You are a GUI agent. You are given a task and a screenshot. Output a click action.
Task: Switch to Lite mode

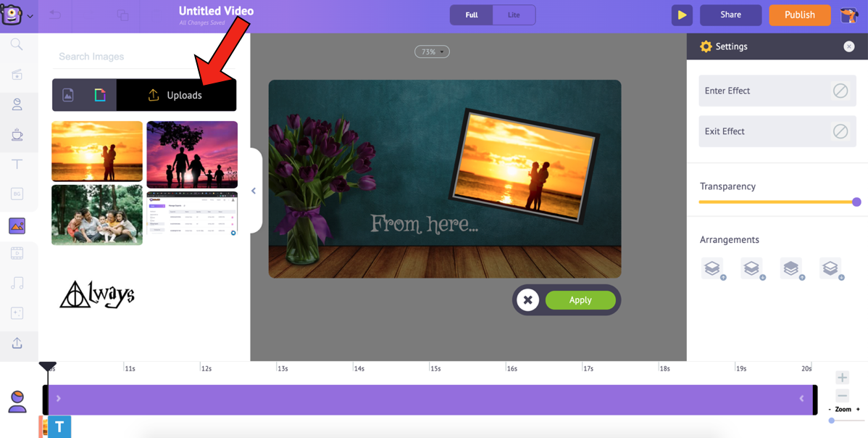pos(514,15)
